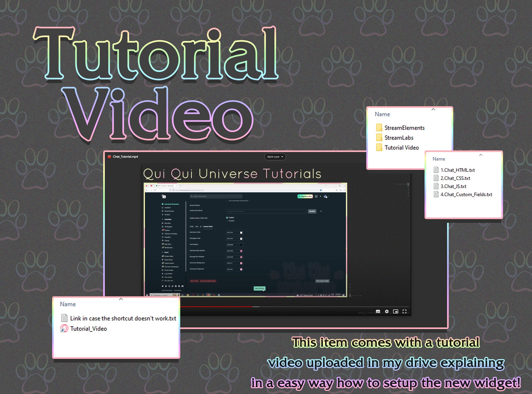This screenshot has height=394, width=532.
Task: Select the Disabled radio for custom HTML/CSS
Action: pyautogui.click(x=227, y=221)
